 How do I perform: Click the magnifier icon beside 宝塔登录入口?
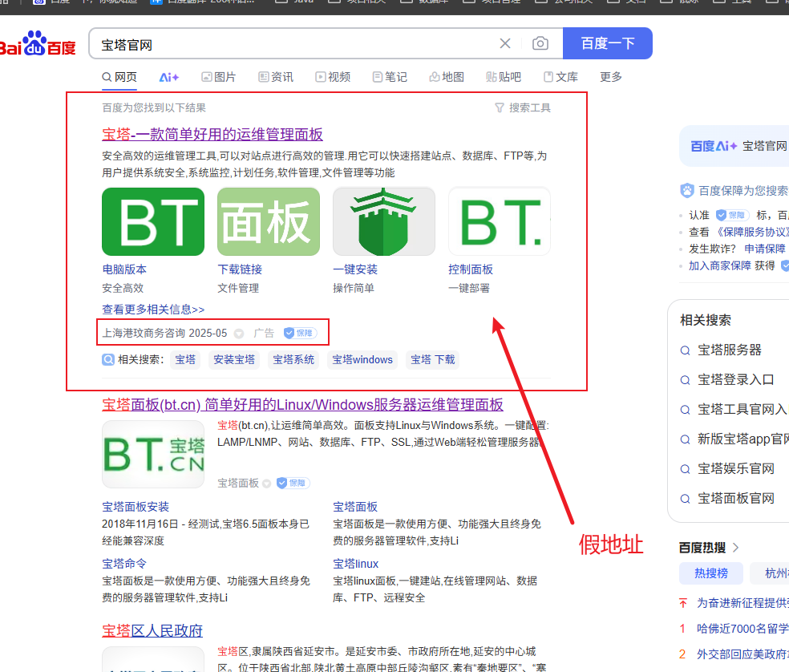(x=685, y=380)
